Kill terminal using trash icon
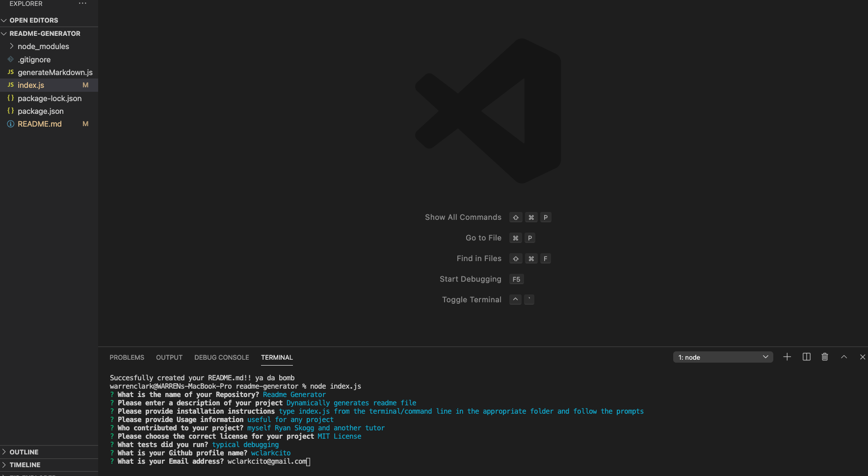This screenshot has height=476, width=868. click(825, 357)
